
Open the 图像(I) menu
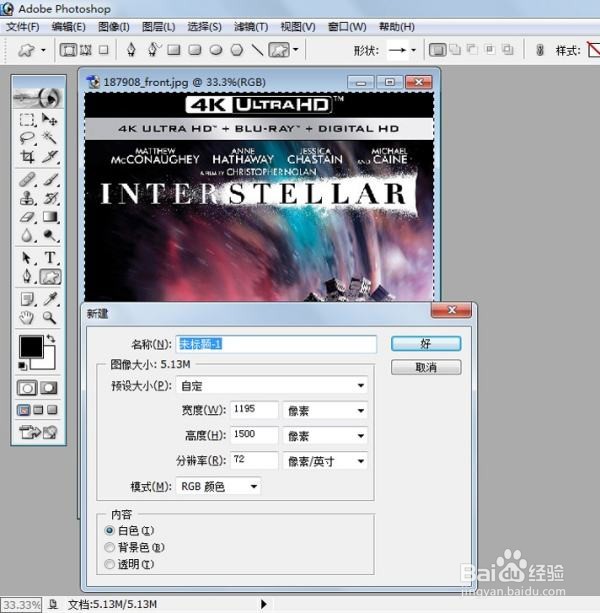(x=114, y=27)
